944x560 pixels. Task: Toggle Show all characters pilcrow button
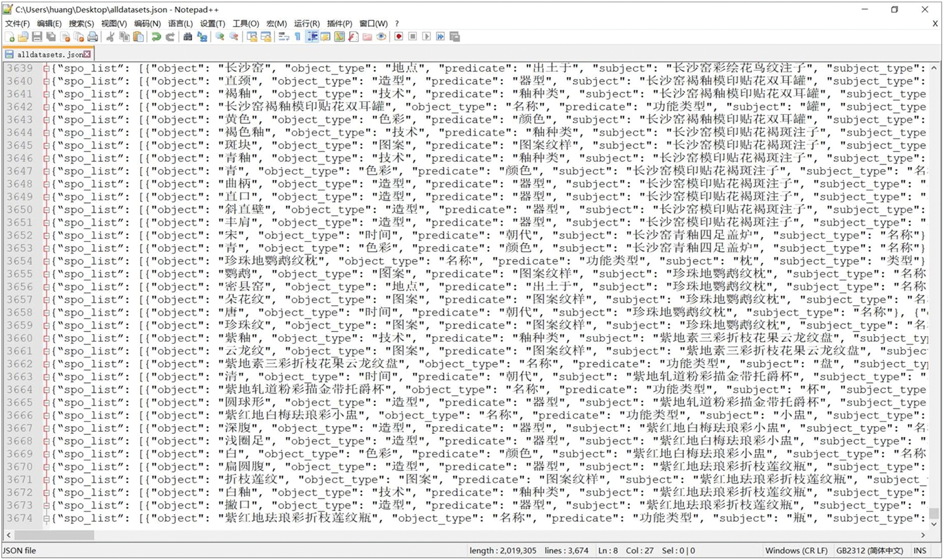tap(297, 37)
